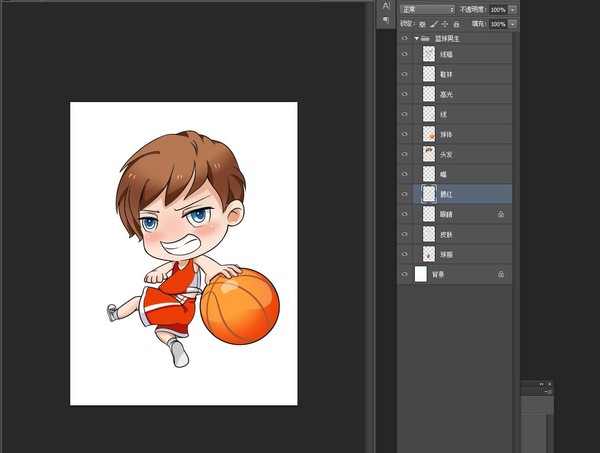Click the 球服 layer name
The height and width of the screenshot is (453, 600).
tap(446, 254)
